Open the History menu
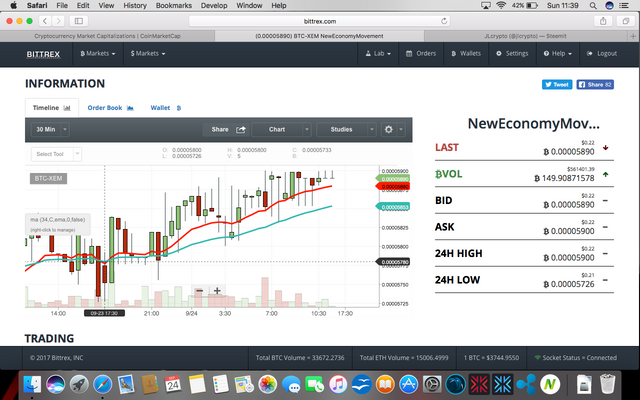The height and width of the screenshot is (400, 640). click(135, 6)
